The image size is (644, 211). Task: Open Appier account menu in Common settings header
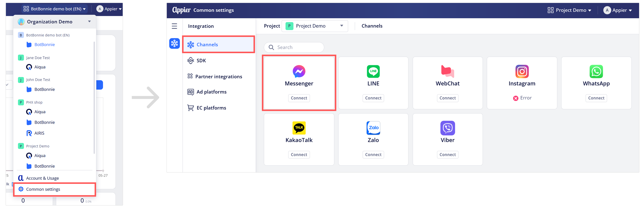coord(618,10)
